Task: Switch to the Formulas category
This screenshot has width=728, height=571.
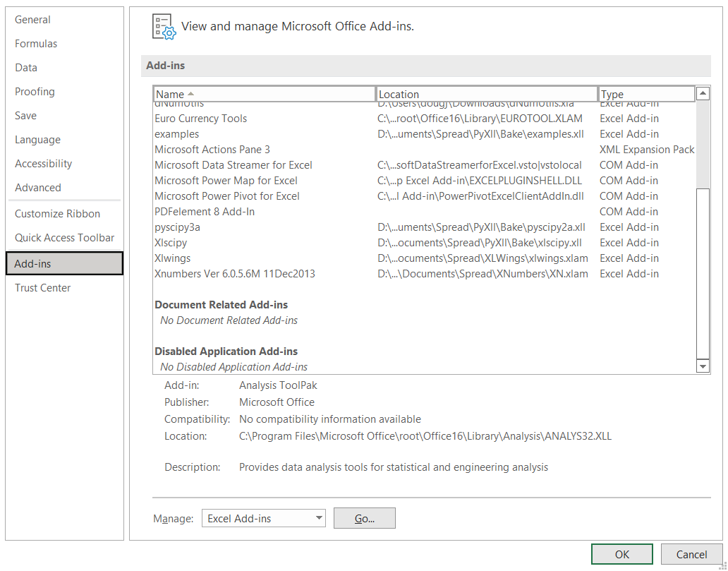Action: click(36, 44)
